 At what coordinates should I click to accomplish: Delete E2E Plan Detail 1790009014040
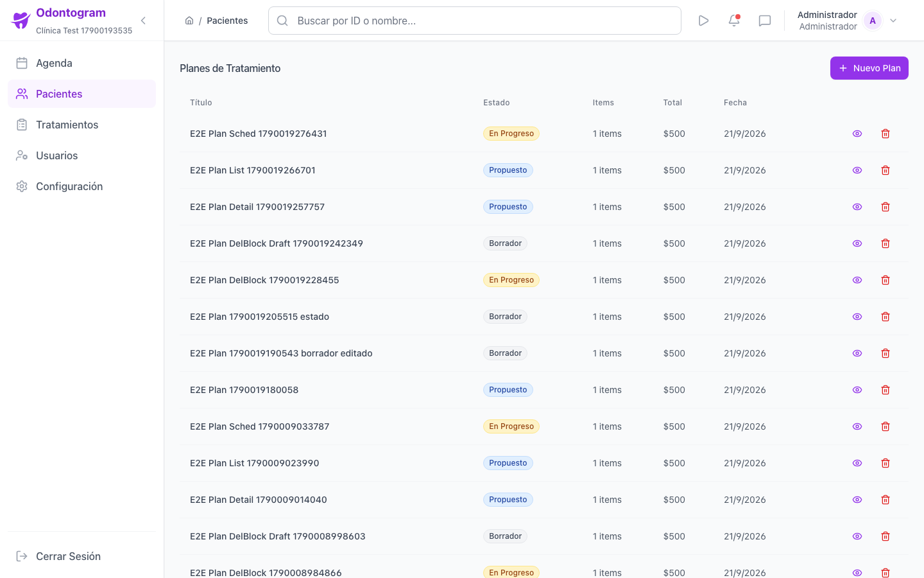(x=886, y=500)
